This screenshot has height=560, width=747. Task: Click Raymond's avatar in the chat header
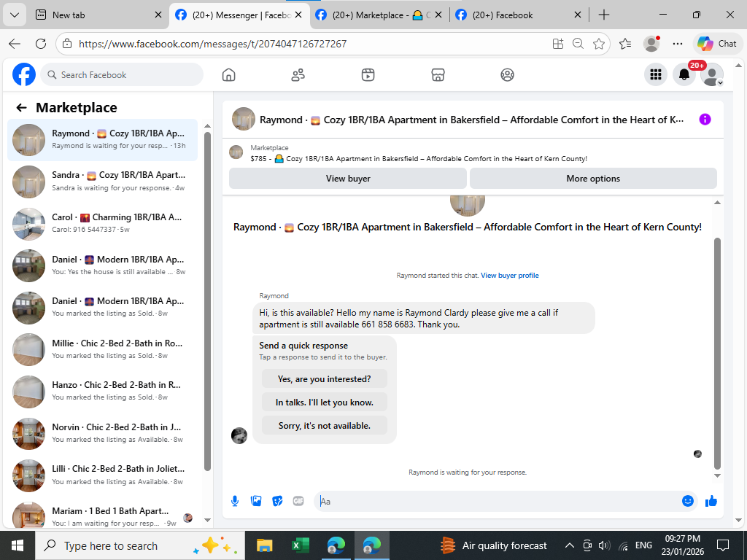tap(244, 119)
